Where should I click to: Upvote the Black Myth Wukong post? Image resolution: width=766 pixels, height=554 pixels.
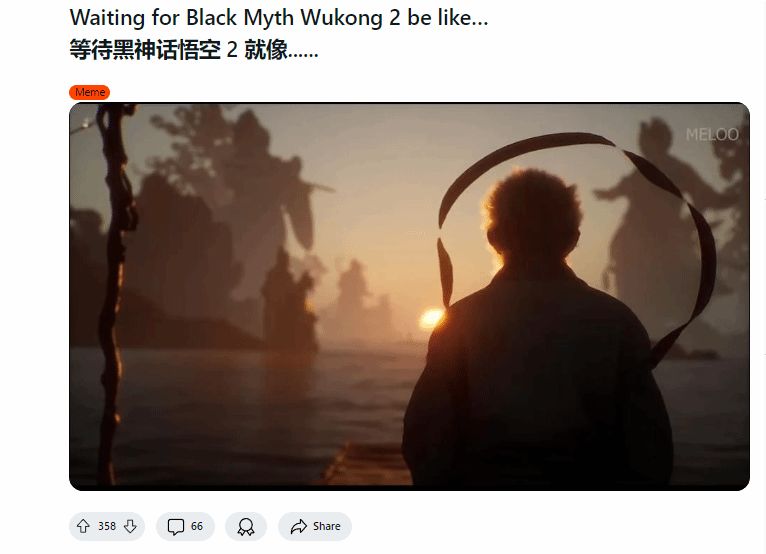[x=83, y=526]
